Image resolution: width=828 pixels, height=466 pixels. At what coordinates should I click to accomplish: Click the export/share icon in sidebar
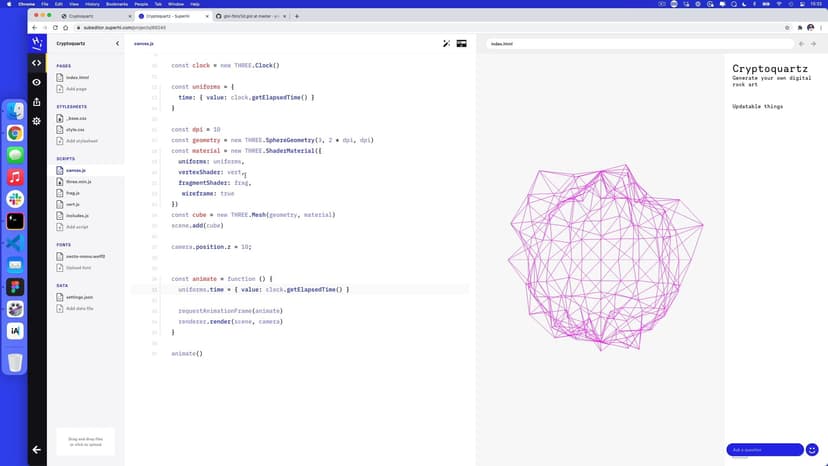(x=37, y=101)
